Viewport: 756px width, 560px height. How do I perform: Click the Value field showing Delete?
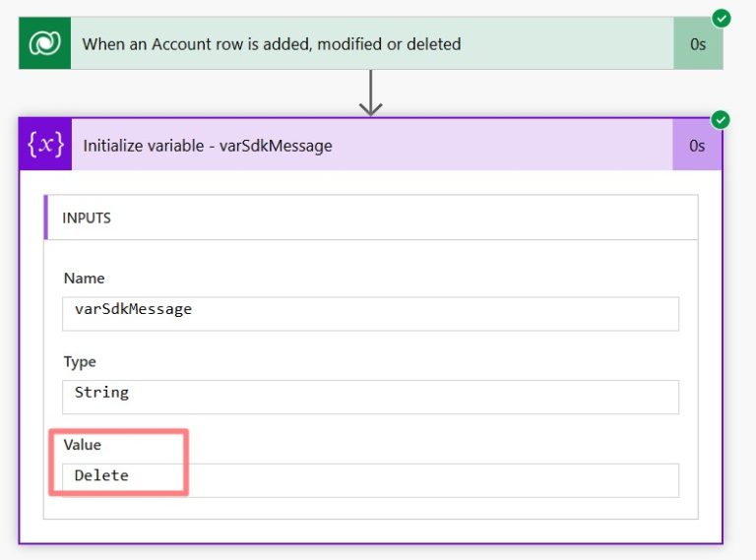coord(370,479)
